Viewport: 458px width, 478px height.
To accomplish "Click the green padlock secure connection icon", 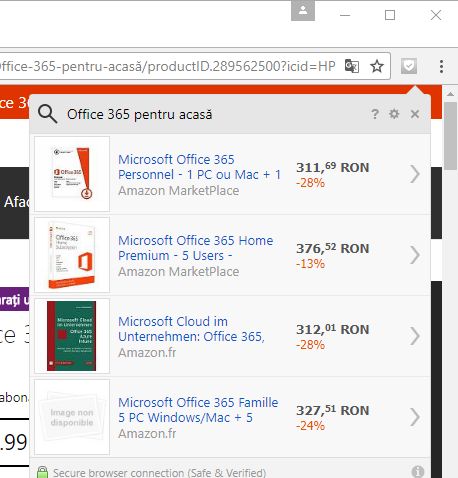I will pos(42,472).
